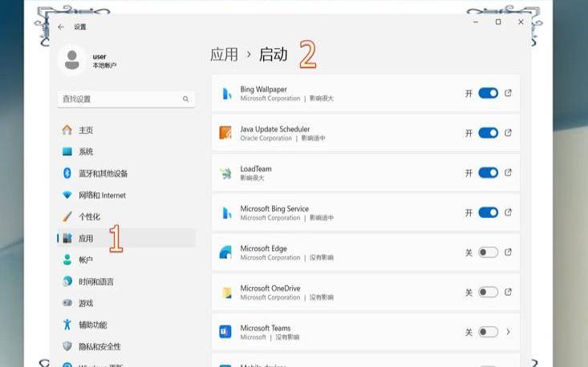Open 帐户 accounts settings
Screen dimensions: 588x367
click(127, 260)
